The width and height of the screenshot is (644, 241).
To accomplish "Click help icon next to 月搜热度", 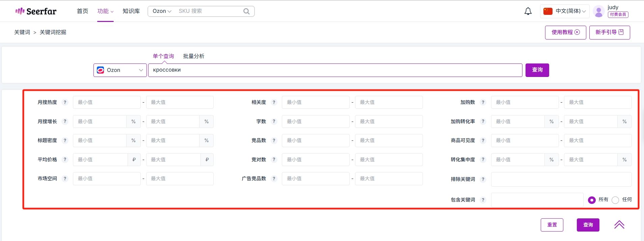I will 65,102.
